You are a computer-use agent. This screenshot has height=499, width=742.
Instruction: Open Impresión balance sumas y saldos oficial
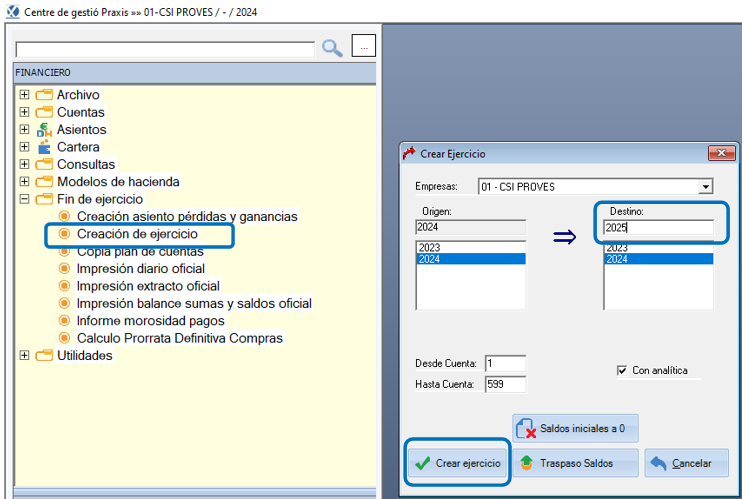(x=194, y=303)
